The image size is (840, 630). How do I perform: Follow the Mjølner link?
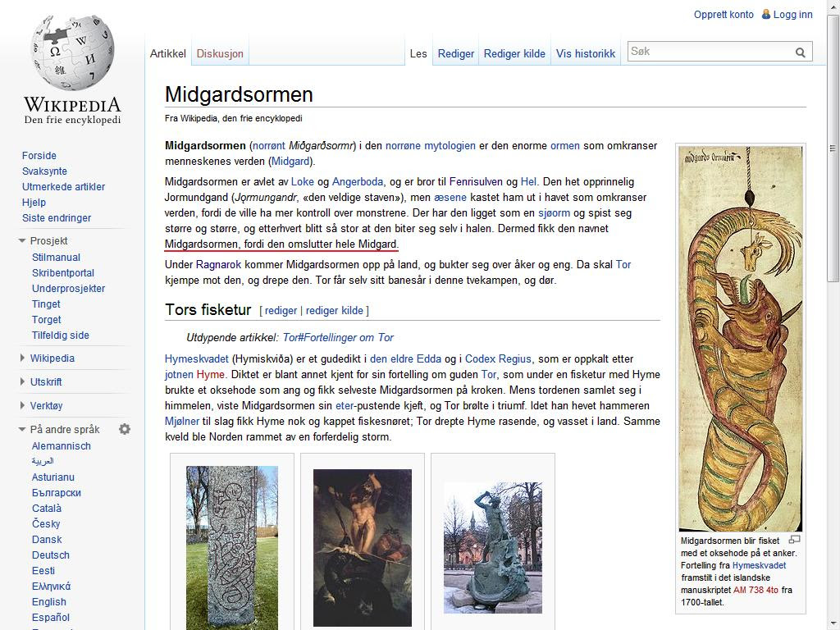coord(182,421)
